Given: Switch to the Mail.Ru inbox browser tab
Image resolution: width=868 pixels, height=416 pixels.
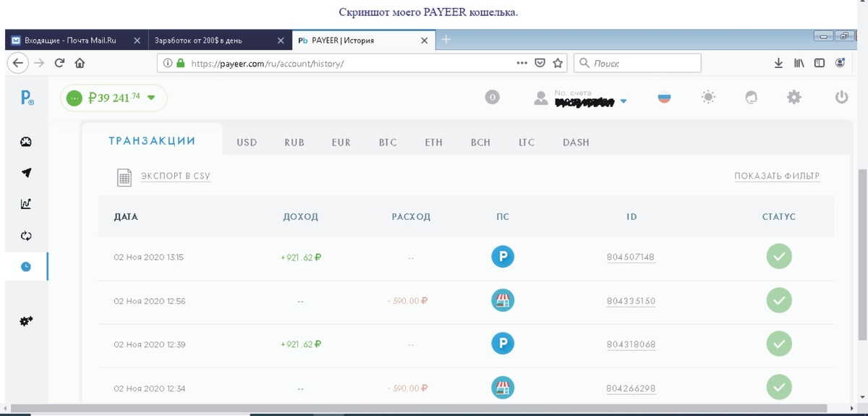Looking at the screenshot, I should click(76, 40).
